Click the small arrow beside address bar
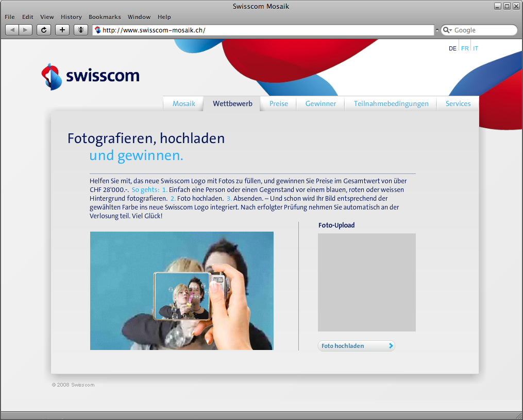This screenshot has width=523, height=420. (x=437, y=30)
